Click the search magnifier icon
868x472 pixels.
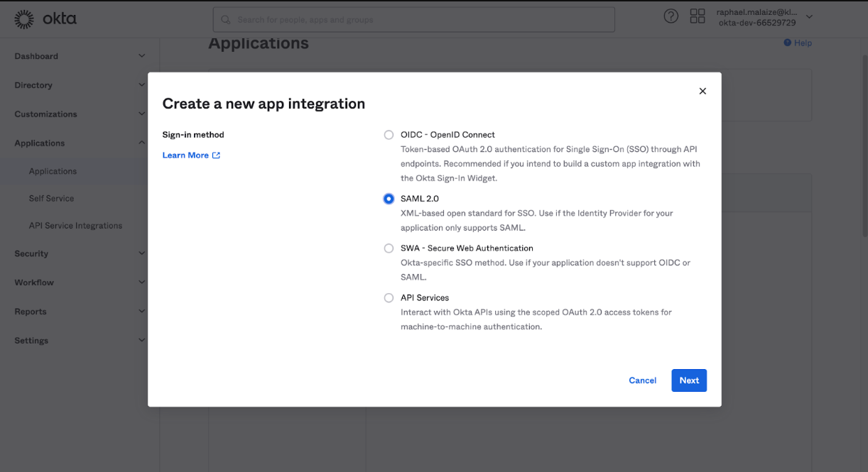coord(226,20)
